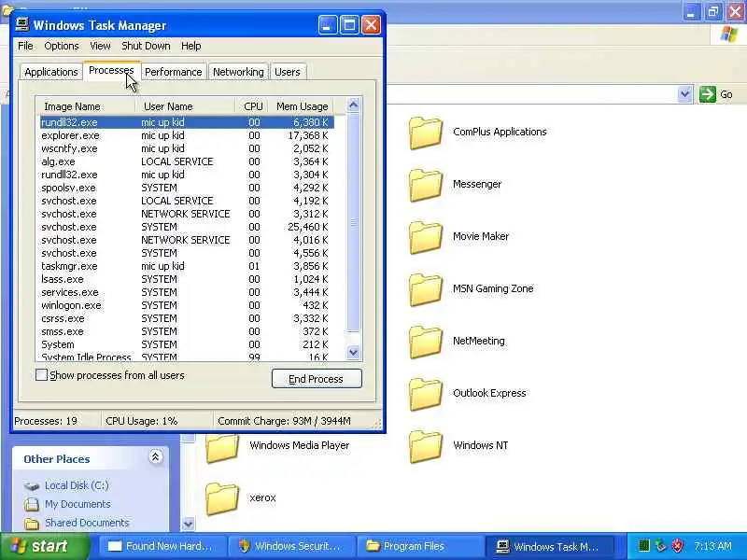
Task: Select the Messenger folder icon
Action: pos(426,185)
